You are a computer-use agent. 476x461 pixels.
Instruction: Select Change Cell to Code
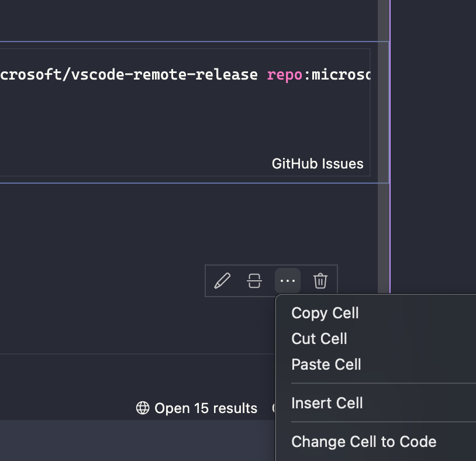pos(364,441)
